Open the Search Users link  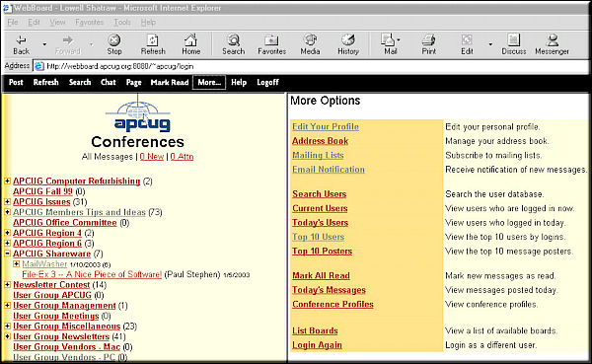tap(319, 194)
